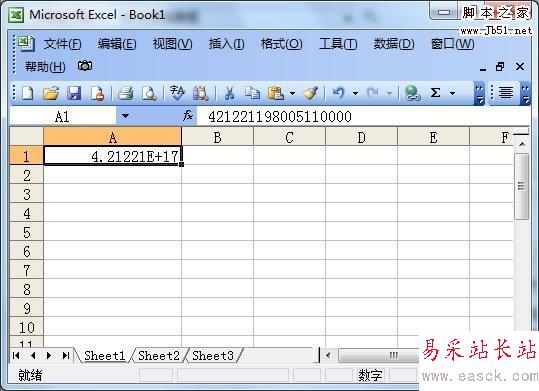Select column B header
The width and height of the screenshot is (539, 391).
point(217,137)
